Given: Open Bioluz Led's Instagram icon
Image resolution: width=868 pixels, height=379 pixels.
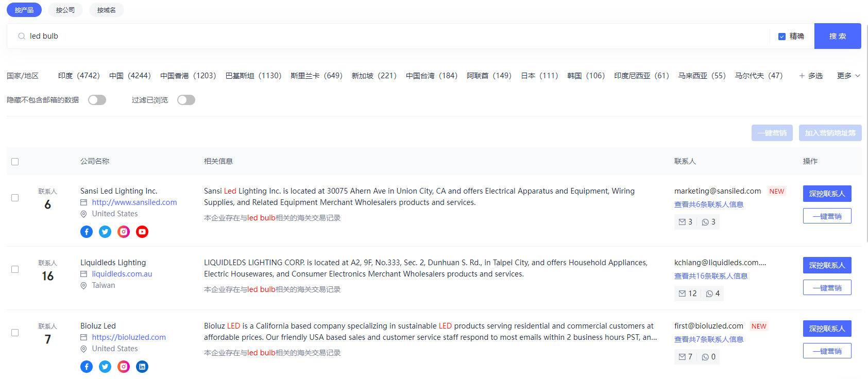Looking at the screenshot, I should point(124,367).
